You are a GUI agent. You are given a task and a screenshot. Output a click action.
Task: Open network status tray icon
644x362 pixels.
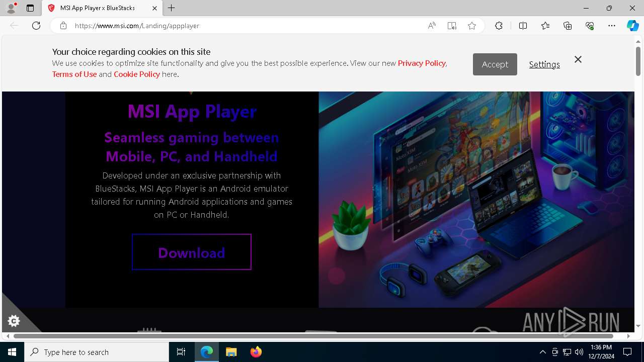coord(567,352)
